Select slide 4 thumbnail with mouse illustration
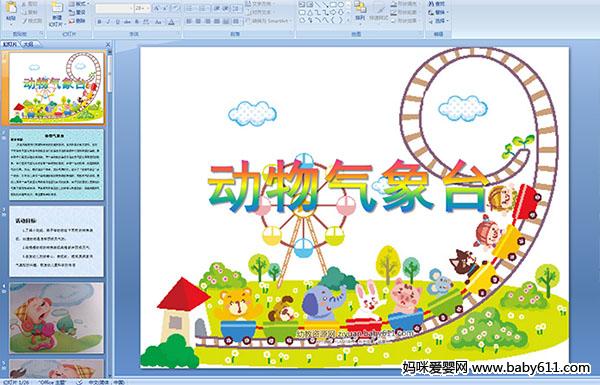600x385 pixels. pyautogui.click(x=56, y=318)
